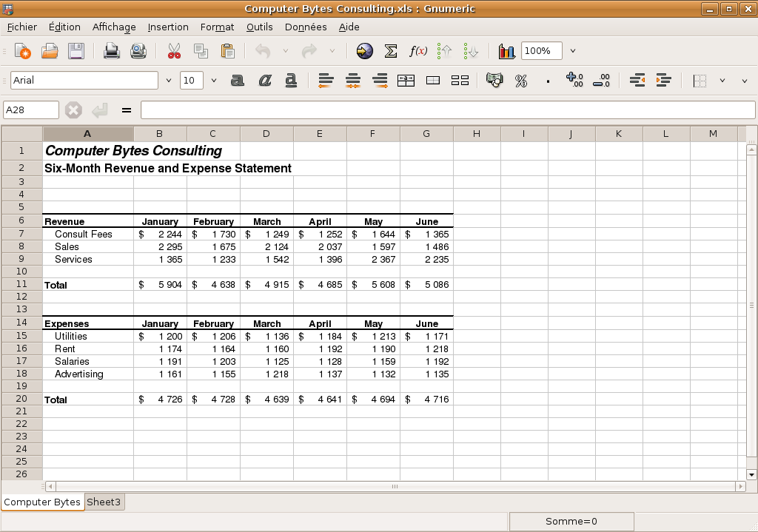Switch to the Sheet3 tab
The image size is (758, 532).
[x=104, y=502]
